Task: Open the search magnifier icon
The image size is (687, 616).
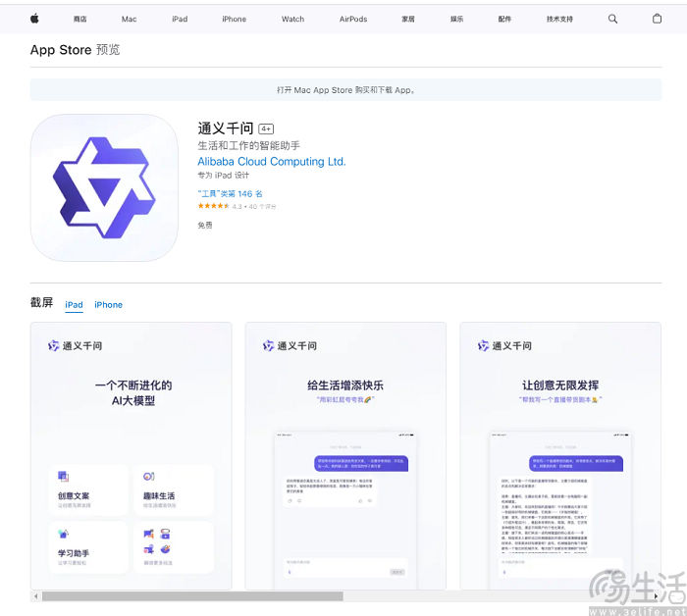Action: coord(612,19)
